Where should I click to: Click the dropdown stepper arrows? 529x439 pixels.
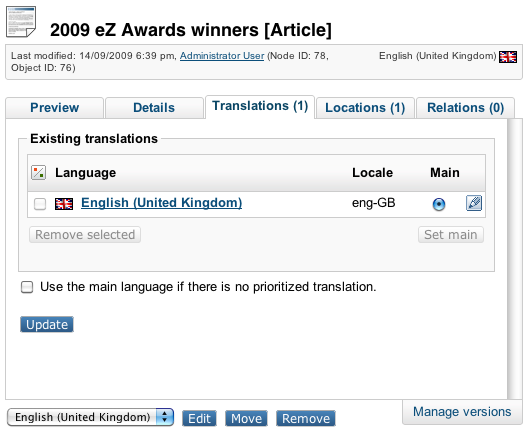(x=165, y=417)
